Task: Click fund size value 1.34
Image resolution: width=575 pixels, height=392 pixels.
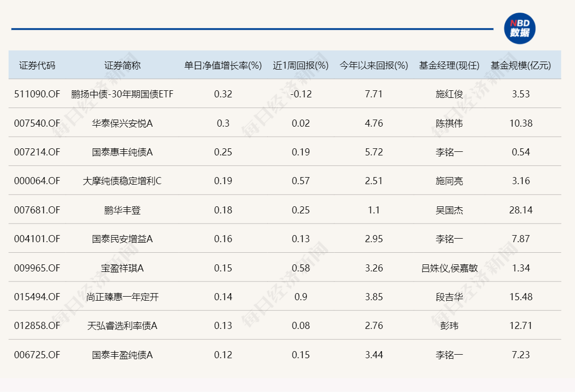Action: [x=521, y=268]
